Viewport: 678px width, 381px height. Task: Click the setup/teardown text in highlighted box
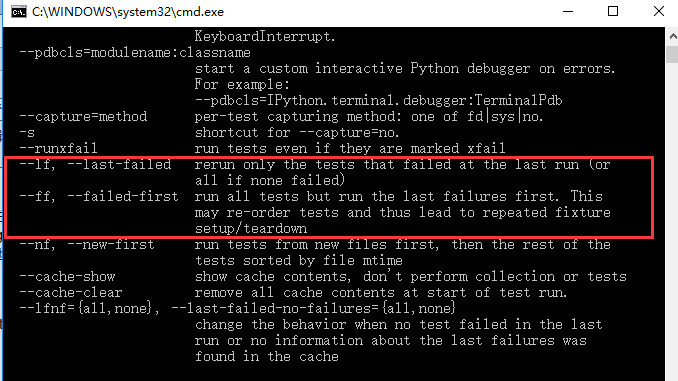tap(251, 229)
